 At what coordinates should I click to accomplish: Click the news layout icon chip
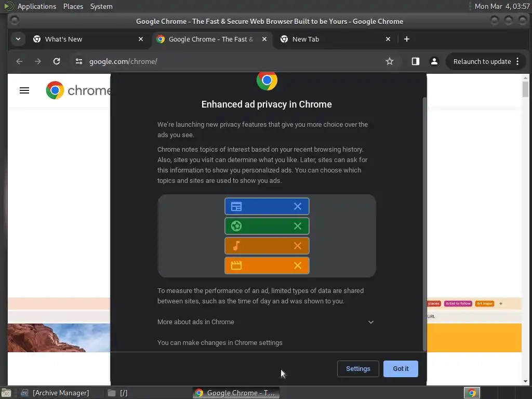point(236,206)
